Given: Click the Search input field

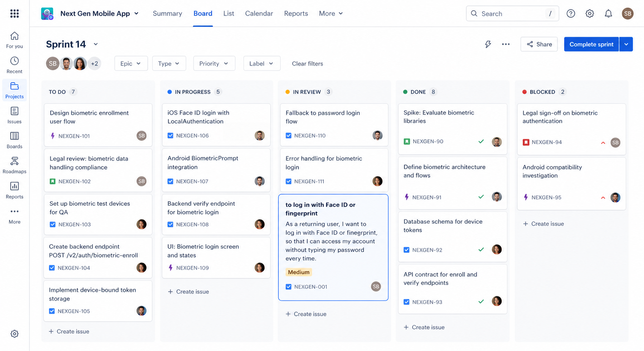Looking at the screenshot, I should [x=512, y=14].
